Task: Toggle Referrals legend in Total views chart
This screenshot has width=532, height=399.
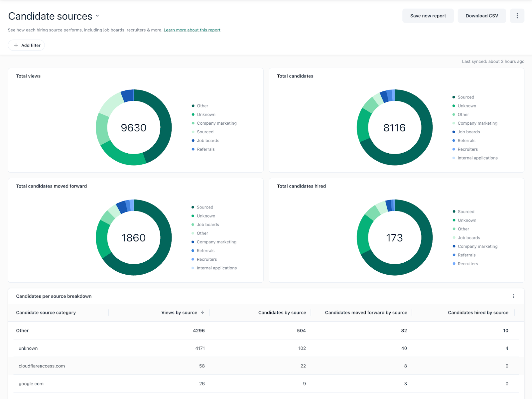Action: pyautogui.click(x=205, y=149)
